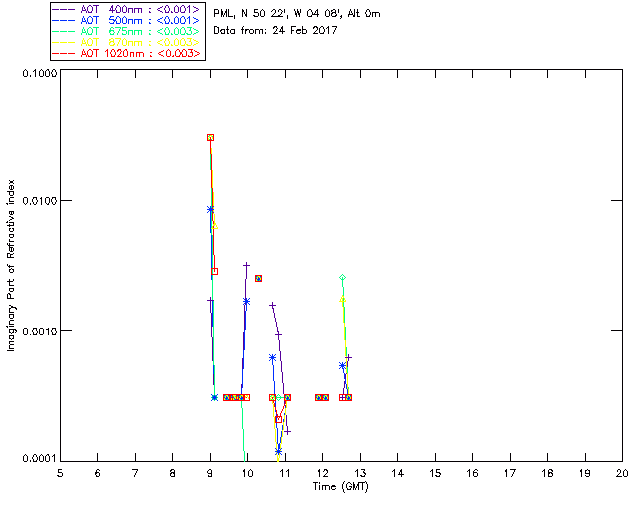Click the 0.0001 y-axis tick label
Image resolution: width=640 pixels, height=512 pixels.
pos(40,459)
